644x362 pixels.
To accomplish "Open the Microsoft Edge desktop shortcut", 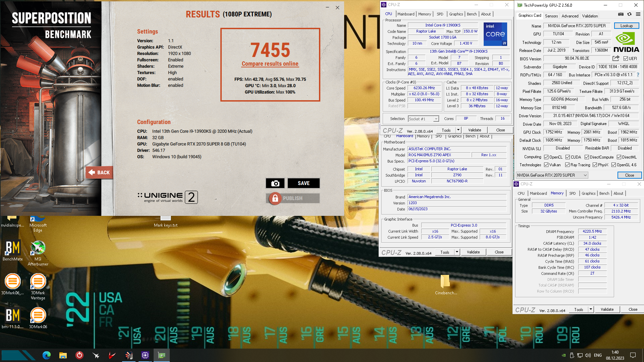I will pyautogui.click(x=38, y=224).
